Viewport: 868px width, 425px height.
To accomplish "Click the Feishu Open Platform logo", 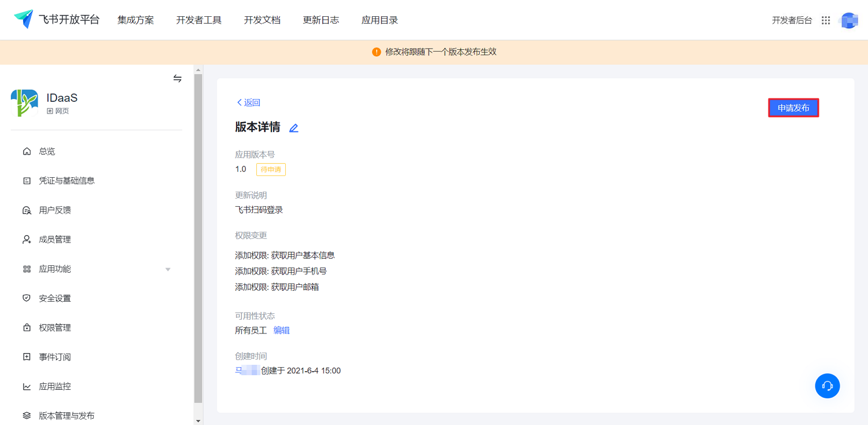I will pyautogui.click(x=57, y=20).
